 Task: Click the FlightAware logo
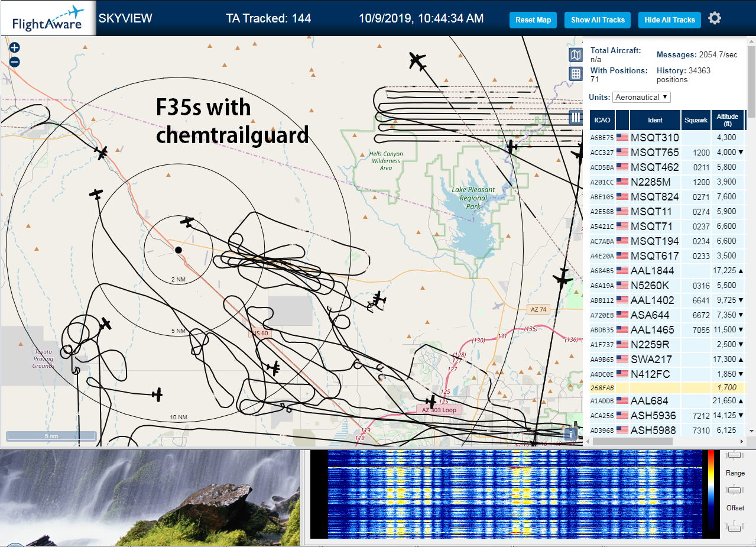click(x=48, y=18)
